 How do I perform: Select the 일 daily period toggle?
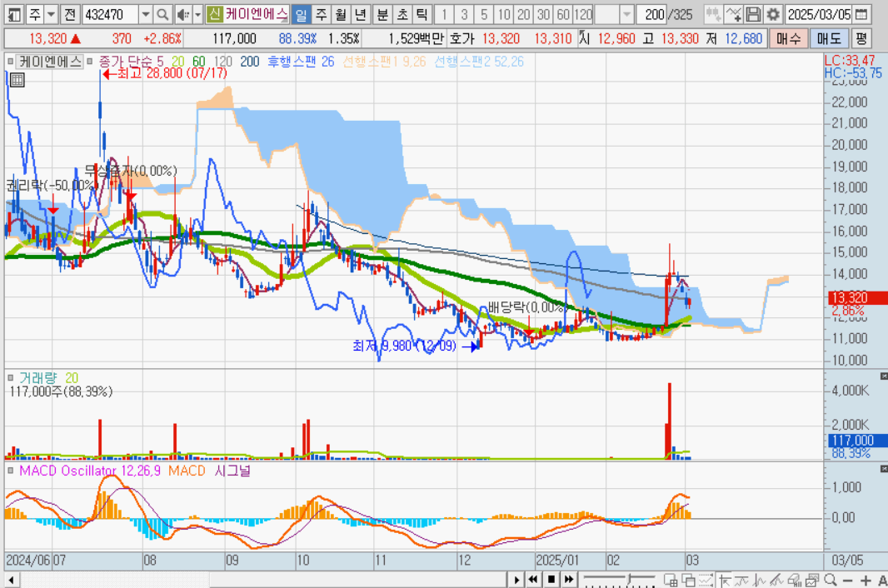point(302,14)
